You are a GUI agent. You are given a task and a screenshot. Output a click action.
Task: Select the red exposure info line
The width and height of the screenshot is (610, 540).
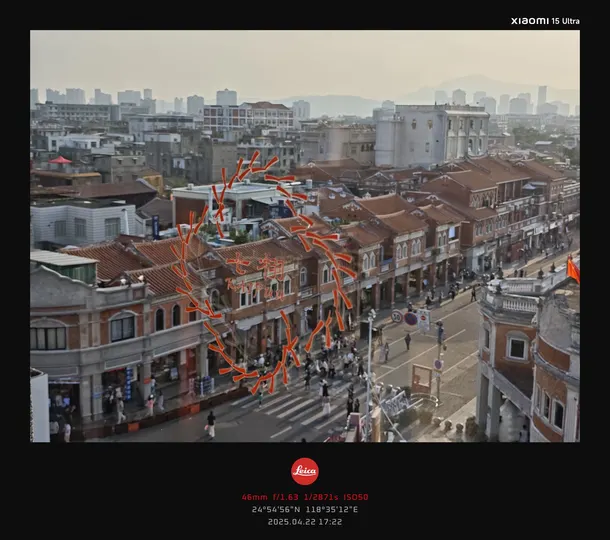pos(304,497)
